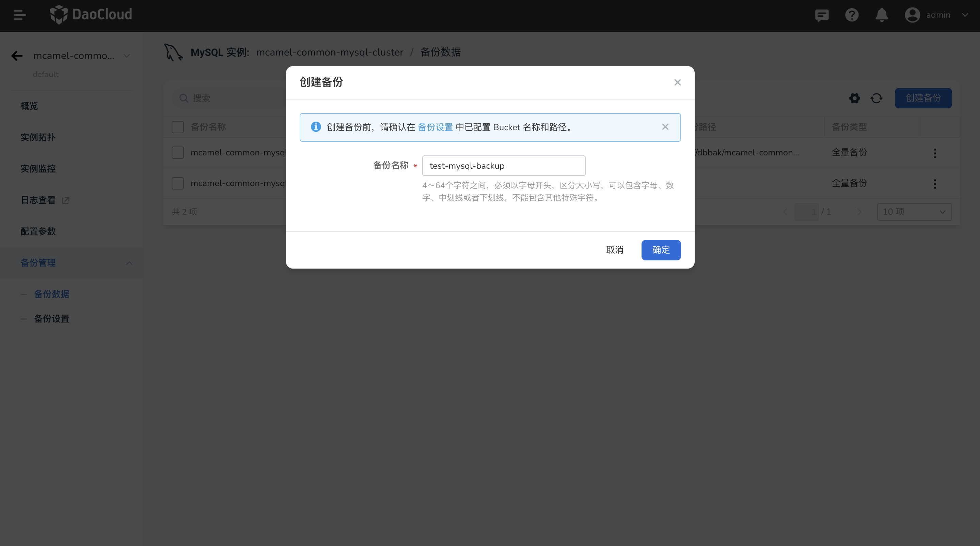Toggle the select-all backups checkbox
The width and height of the screenshot is (980, 546).
click(177, 127)
